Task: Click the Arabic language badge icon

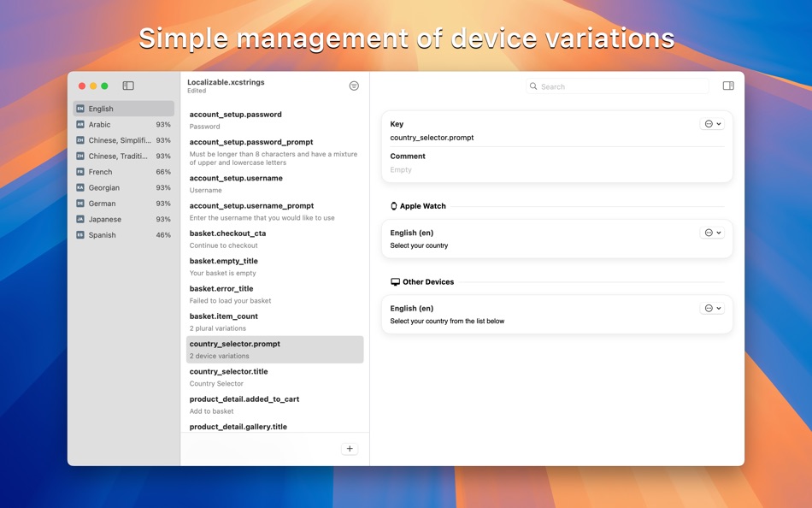Action: (80, 124)
